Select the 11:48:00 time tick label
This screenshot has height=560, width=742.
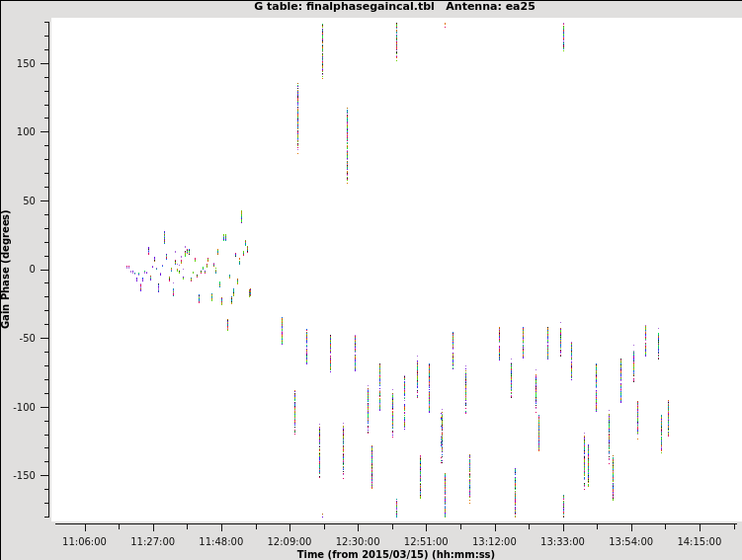(220, 541)
